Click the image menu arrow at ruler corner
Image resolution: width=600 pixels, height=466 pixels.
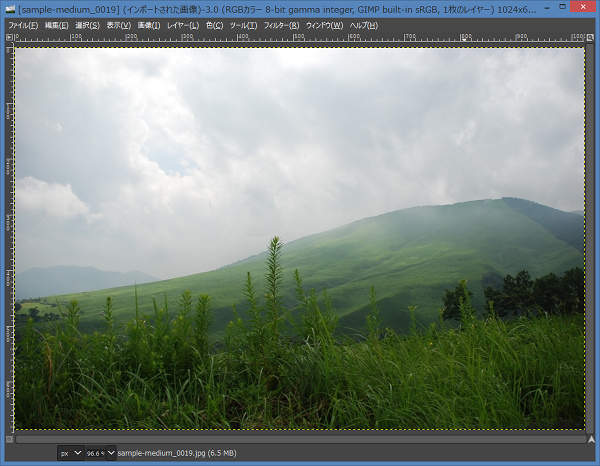tap(10, 37)
